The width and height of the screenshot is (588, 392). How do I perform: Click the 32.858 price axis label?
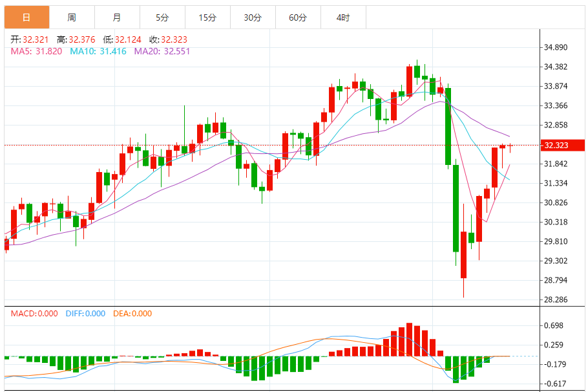coord(556,125)
